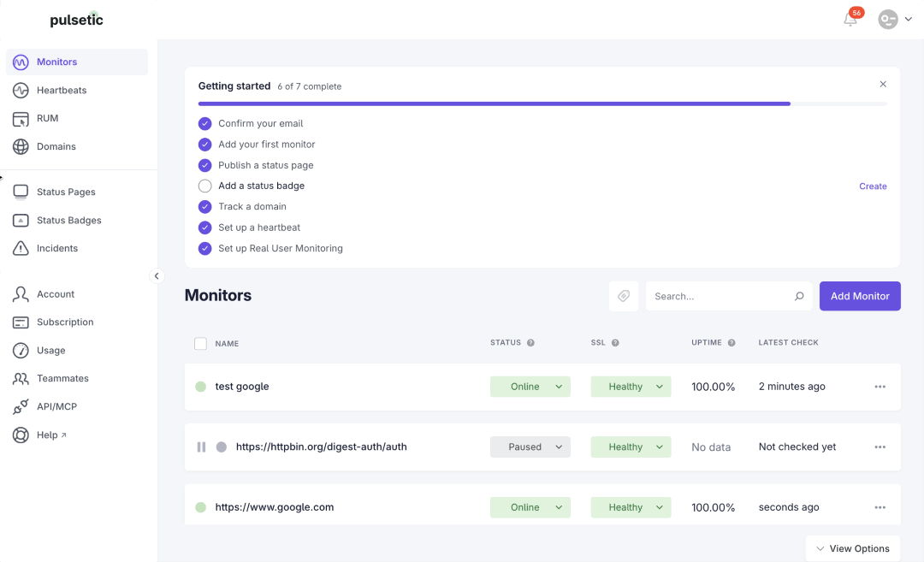Open Online status dropdown for www.google.com
The image size is (924, 562).
pyautogui.click(x=530, y=507)
